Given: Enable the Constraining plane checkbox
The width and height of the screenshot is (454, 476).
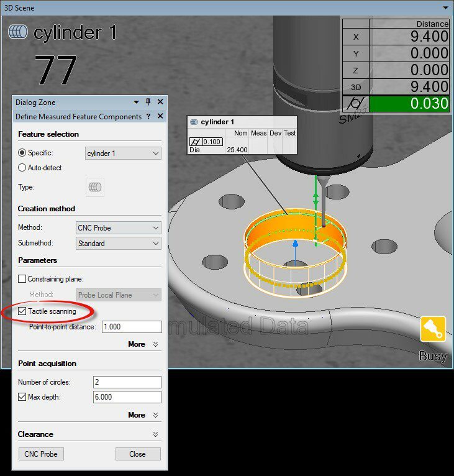Looking at the screenshot, I should click(22, 278).
